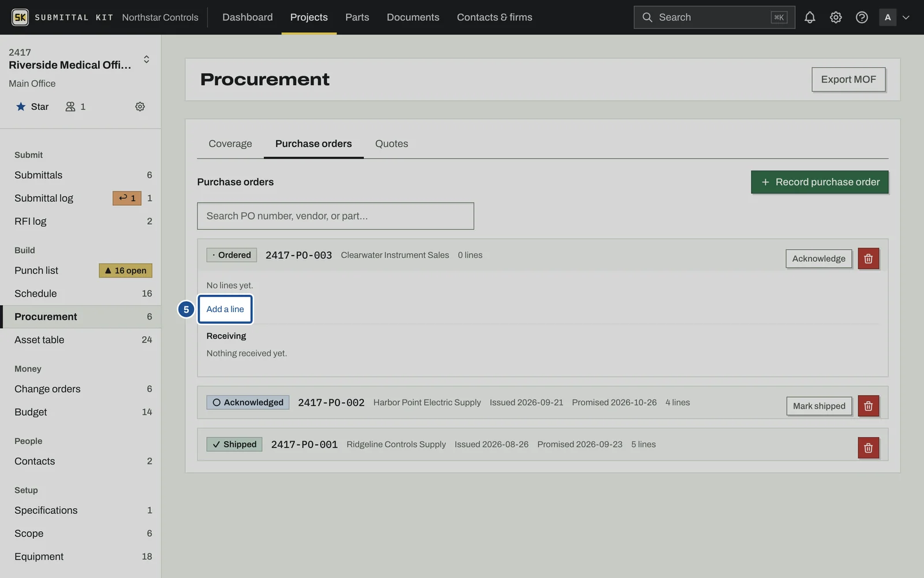The width and height of the screenshot is (924, 578).
Task: Click Export MOF button
Action: [848, 79]
